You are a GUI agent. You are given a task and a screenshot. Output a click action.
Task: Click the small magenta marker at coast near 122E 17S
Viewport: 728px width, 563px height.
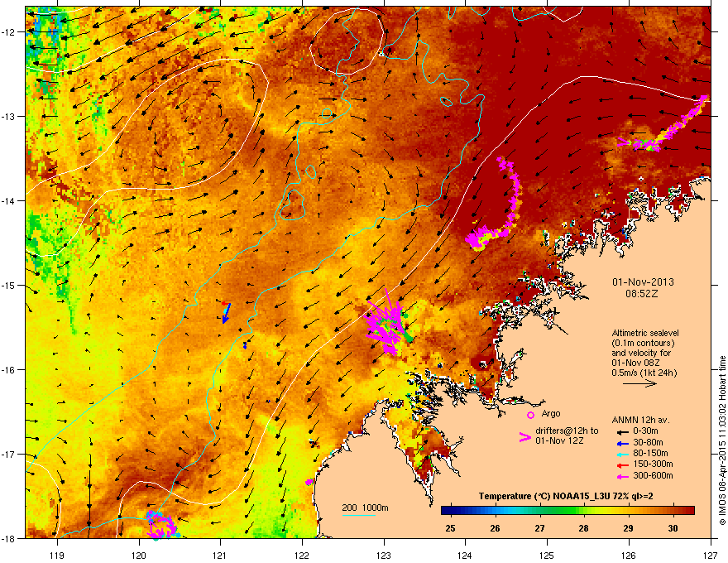309,482
